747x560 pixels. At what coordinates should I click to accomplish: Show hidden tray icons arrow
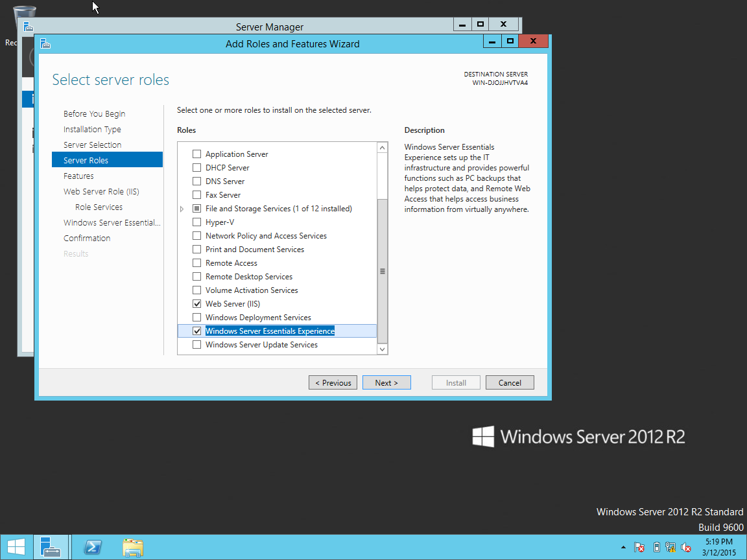(623, 547)
